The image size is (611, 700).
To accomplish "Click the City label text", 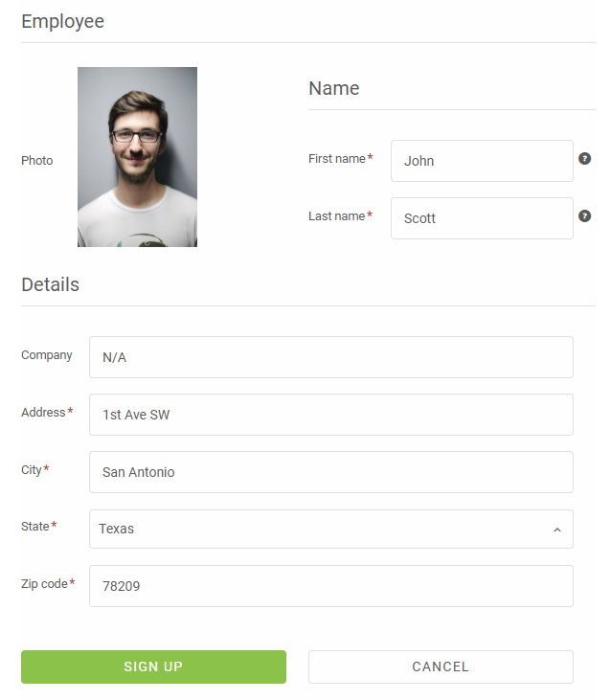I will coord(32,470).
